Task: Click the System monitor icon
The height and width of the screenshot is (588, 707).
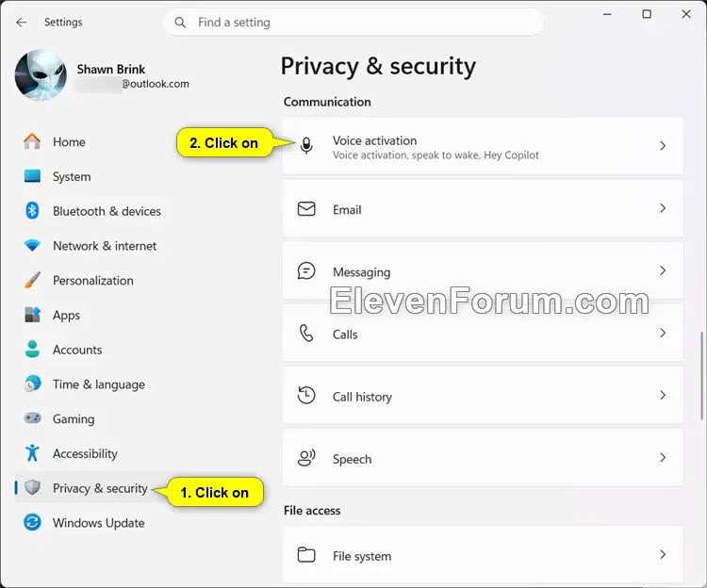Action: tap(32, 176)
